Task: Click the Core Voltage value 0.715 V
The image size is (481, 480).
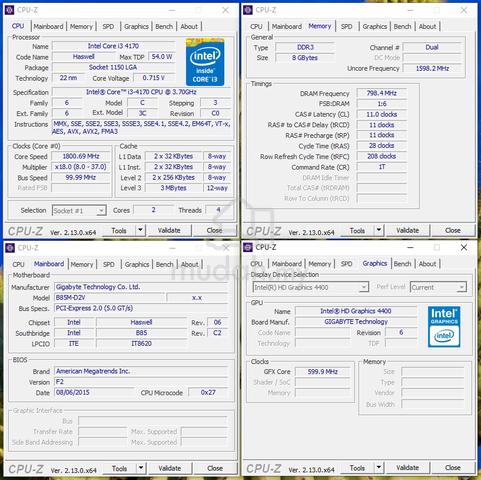Action: click(154, 78)
